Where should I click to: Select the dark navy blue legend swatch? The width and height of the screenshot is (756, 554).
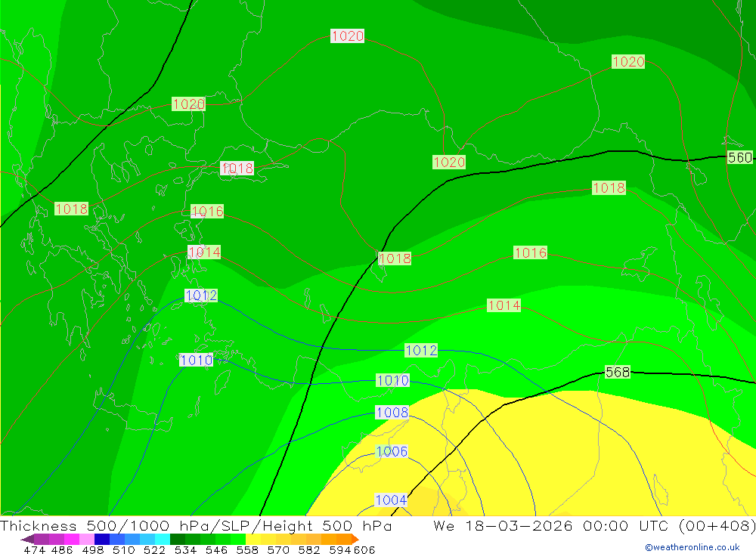point(102,539)
